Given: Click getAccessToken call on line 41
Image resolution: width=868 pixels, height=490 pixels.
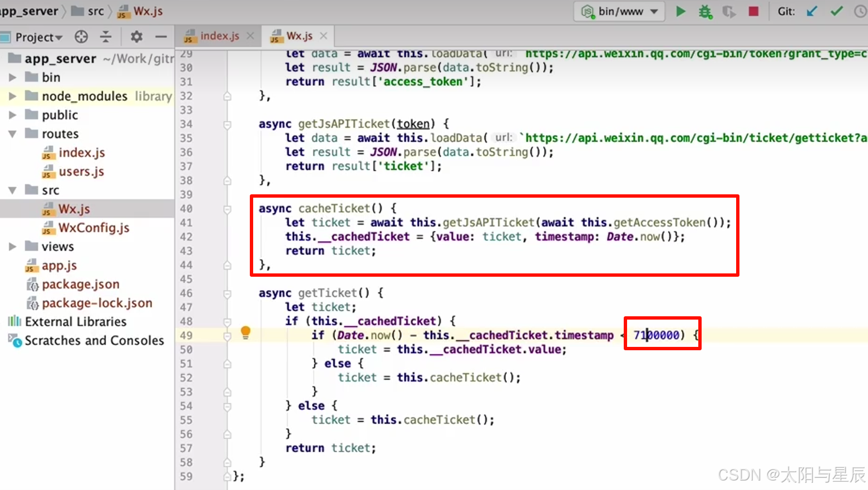Looking at the screenshot, I should [x=660, y=223].
